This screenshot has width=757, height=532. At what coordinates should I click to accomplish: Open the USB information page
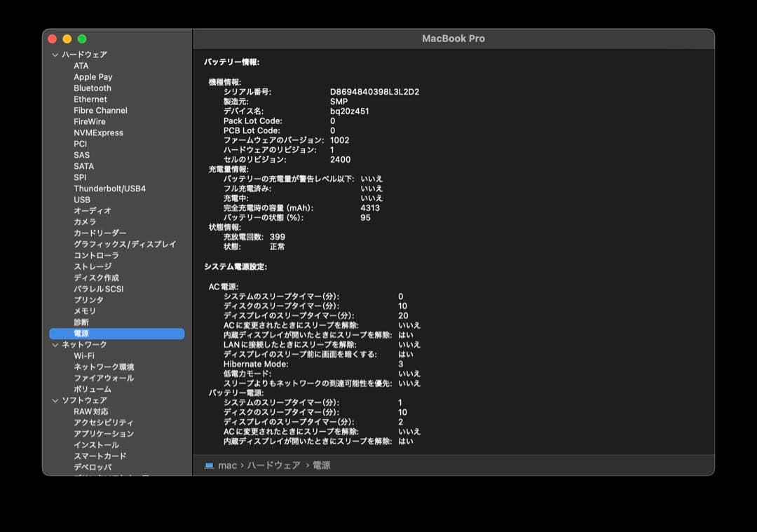pyautogui.click(x=83, y=199)
